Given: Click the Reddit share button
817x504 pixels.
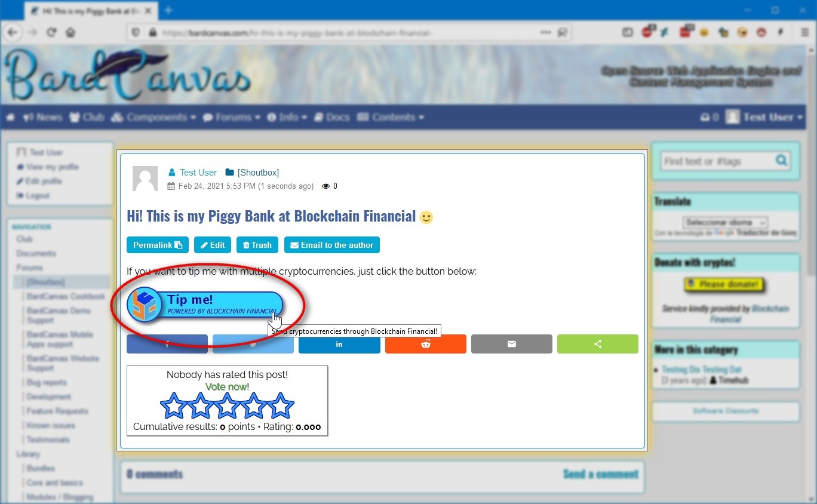Looking at the screenshot, I should (x=425, y=344).
